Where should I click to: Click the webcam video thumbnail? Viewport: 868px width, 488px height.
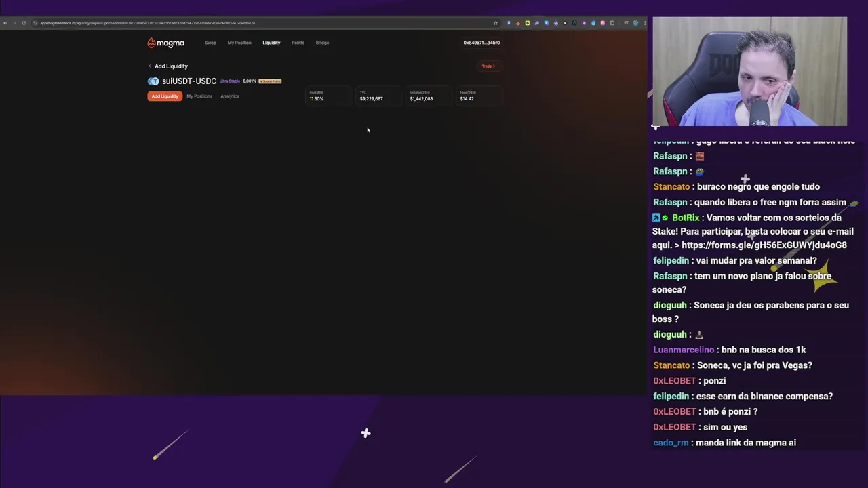pos(749,71)
